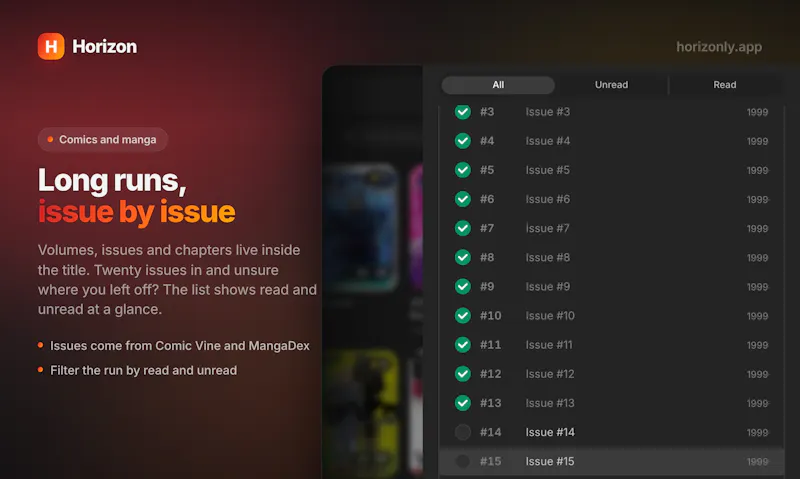Image resolution: width=800 pixels, height=479 pixels.
Task: Select the "Issue #4" title text
Action: (547, 141)
